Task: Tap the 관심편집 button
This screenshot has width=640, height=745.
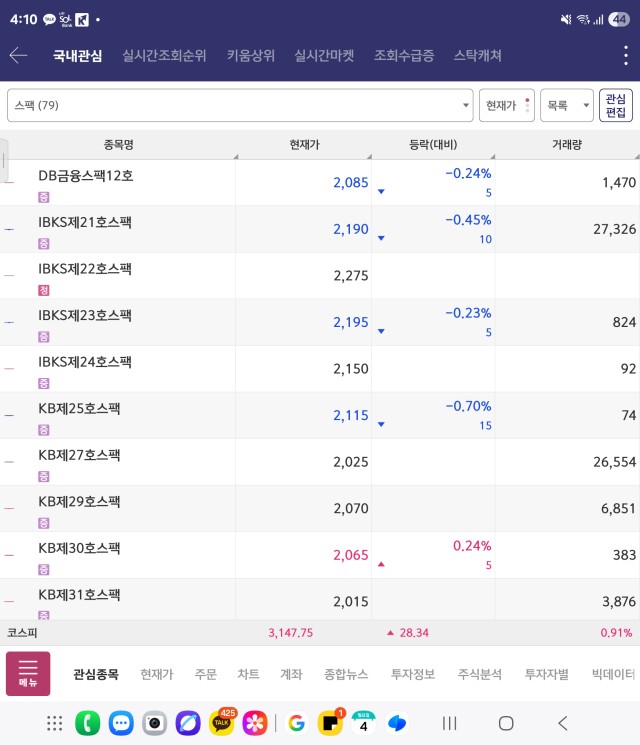Action: coord(616,105)
